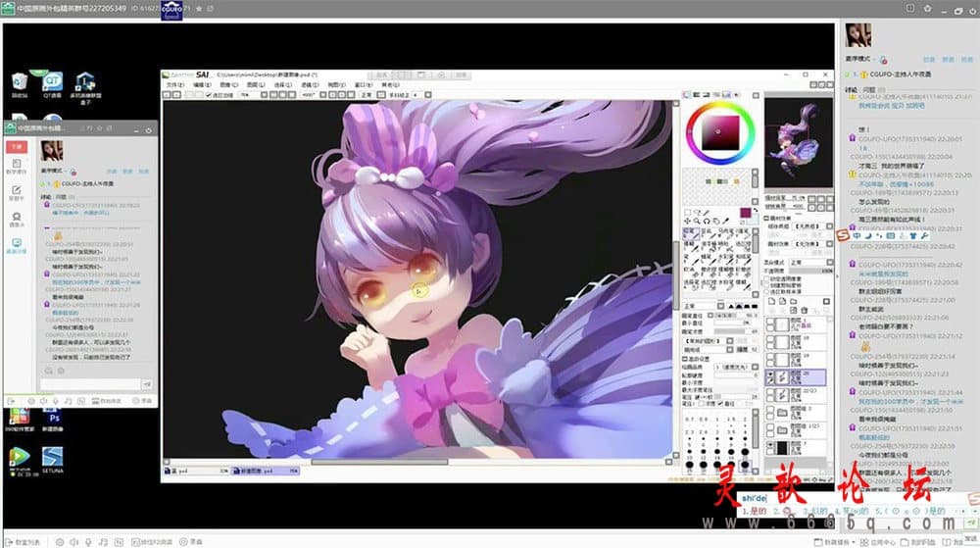
Task: Show 图层组 2 with its visibility box
Action: (x=770, y=409)
